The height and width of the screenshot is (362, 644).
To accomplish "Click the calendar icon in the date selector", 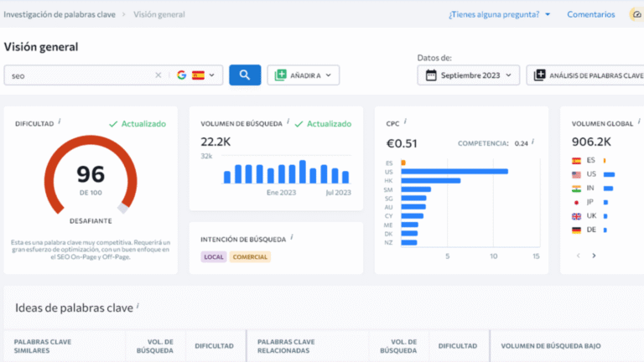I will 431,75.
